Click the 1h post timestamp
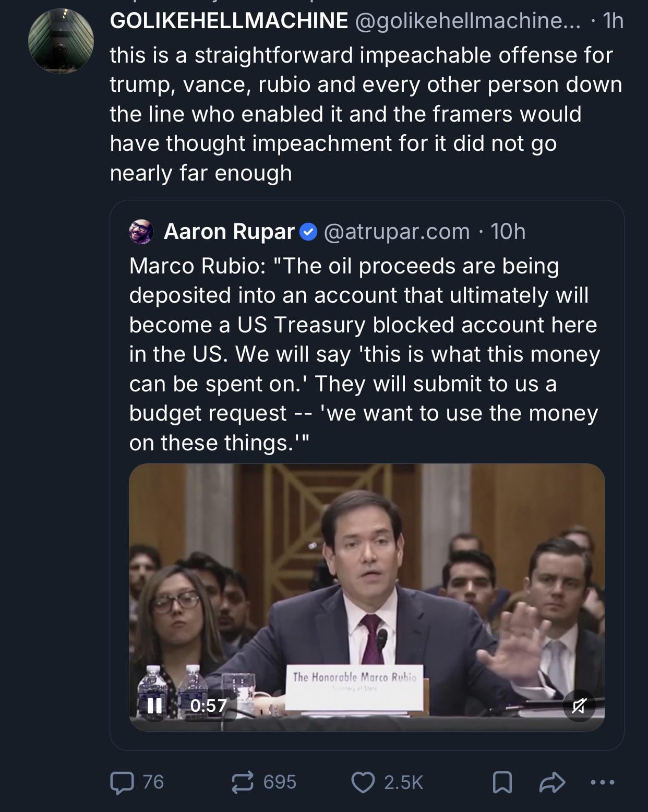Image resolution: width=648 pixels, height=812 pixels. tap(613, 21)
